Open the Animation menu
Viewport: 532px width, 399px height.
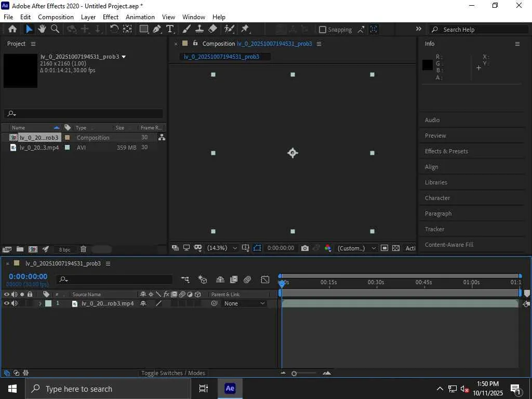point(140,17)
